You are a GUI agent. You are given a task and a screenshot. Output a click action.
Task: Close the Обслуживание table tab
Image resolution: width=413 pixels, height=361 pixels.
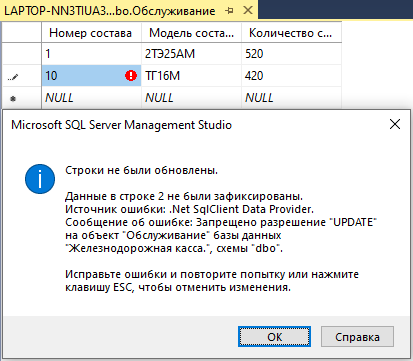[x=248, y=10]
